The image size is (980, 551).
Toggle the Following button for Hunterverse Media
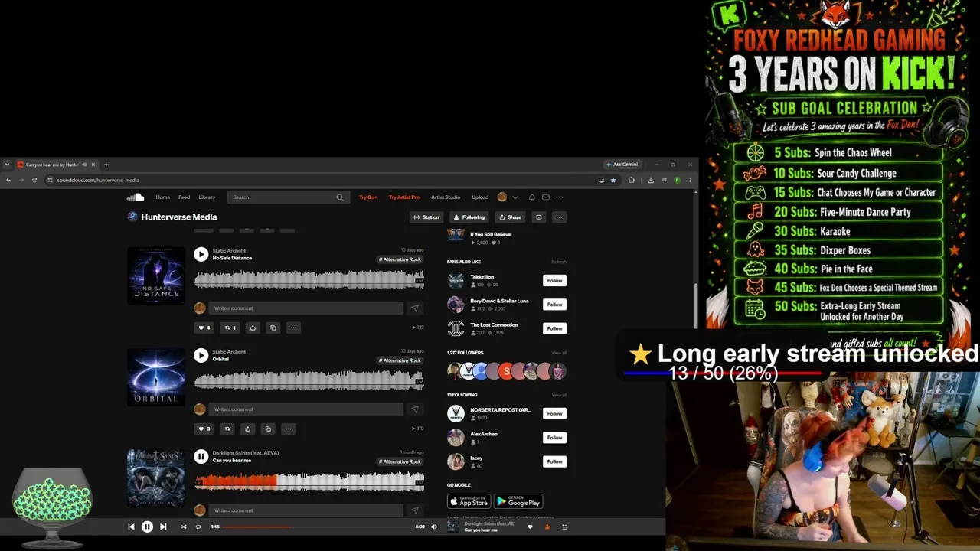[x=469, y=217]
